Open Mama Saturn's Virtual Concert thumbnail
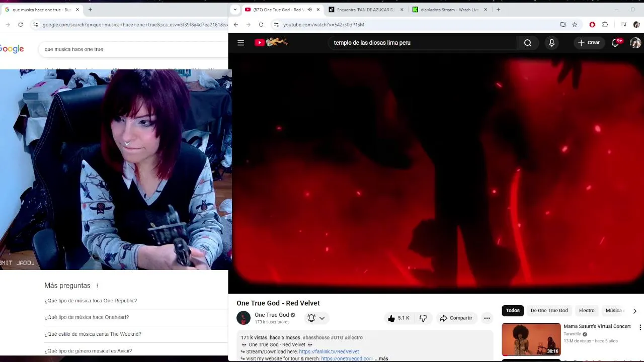The width and height of the screenshot is (644, 362). pos(531,339)
